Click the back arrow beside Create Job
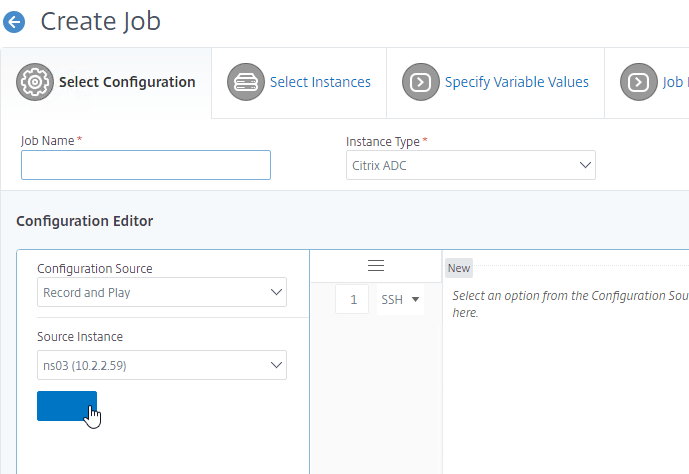This screenshot has width=689, height=474. click(14, 21)
